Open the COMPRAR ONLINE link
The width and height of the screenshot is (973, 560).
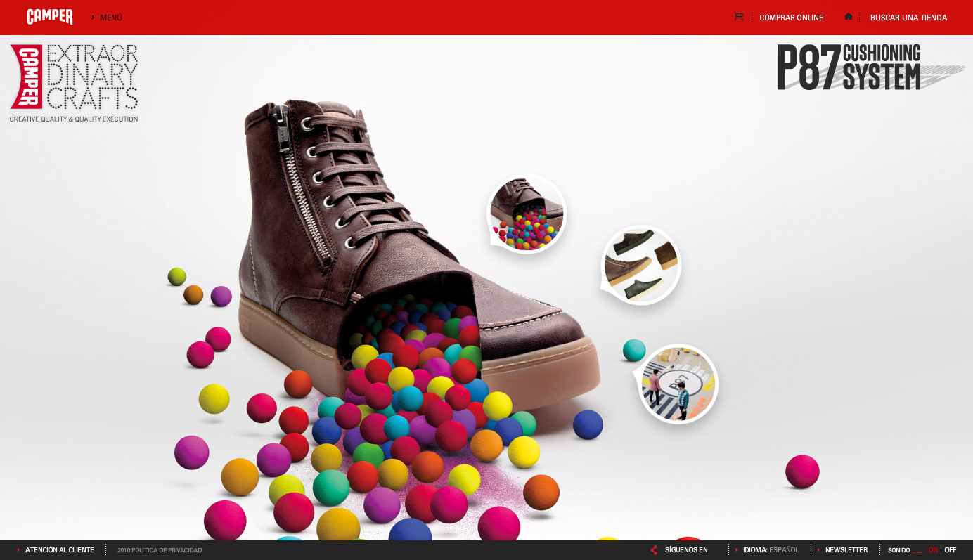click(x=791, y=18)
